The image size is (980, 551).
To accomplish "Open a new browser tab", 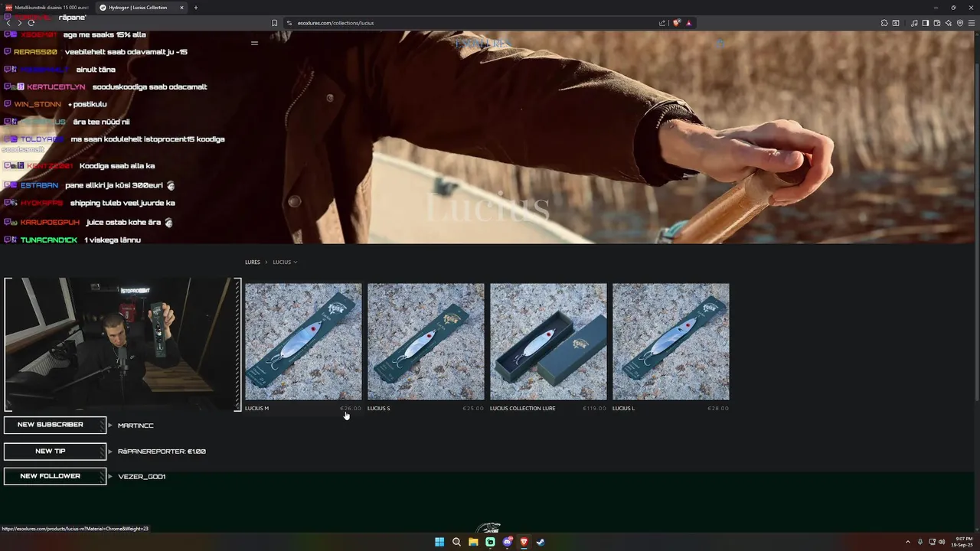I will point(196,8).
